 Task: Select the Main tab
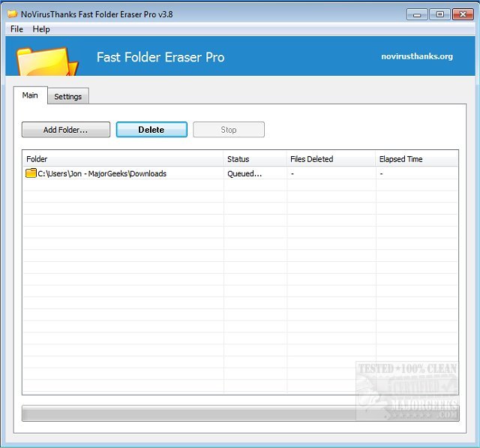coord(30,95)
